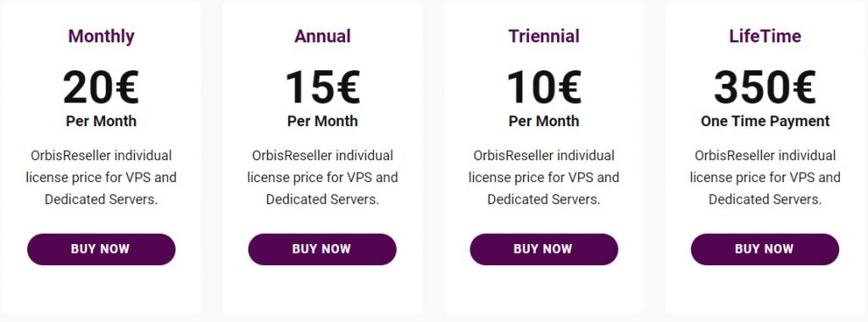This screenshot has height=322, width=868.
Task: Click Buy Now under Annual plan
Action: (x=322, y=249)
